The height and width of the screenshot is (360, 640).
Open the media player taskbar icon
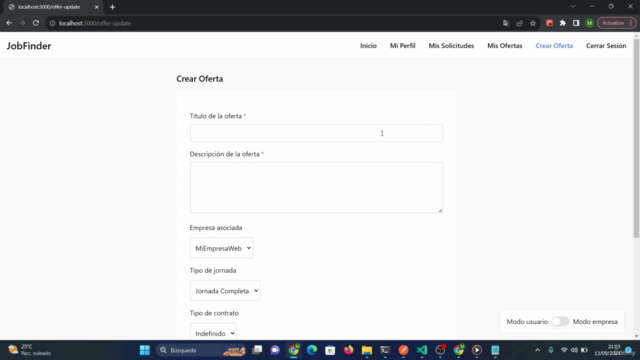tap(477, 350)
